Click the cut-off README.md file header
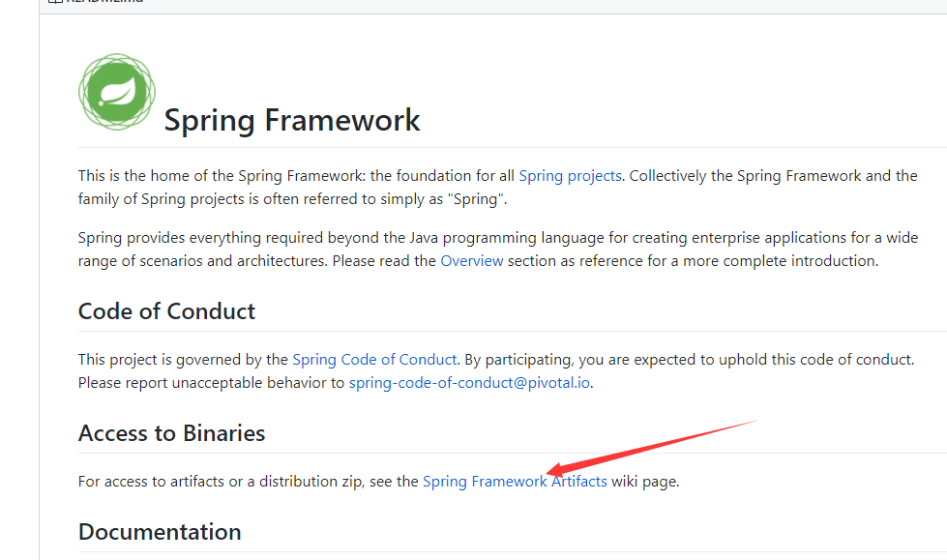 point(104,3)
